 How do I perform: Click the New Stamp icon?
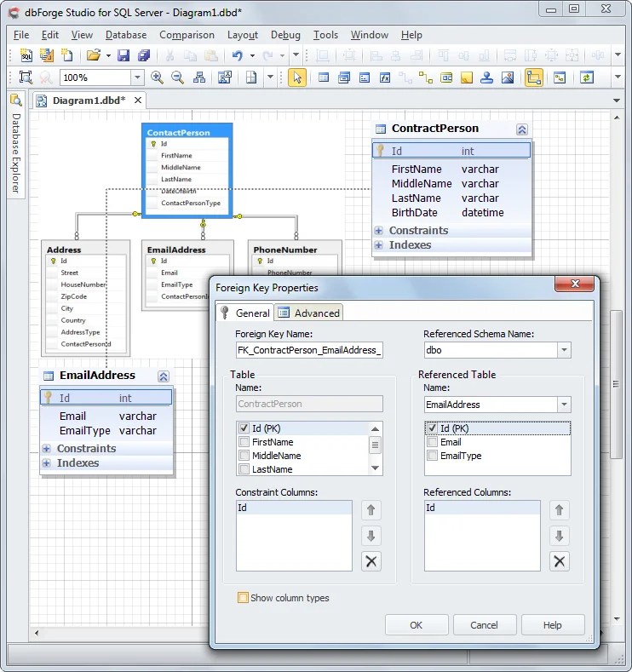(x=486, y=78)
